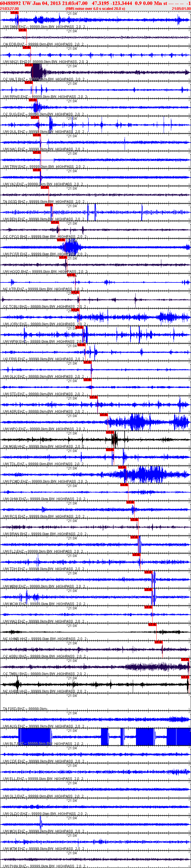Click the UW RRHS EHZ station label
Screen dimensions: 191x868
pos(15,97)
